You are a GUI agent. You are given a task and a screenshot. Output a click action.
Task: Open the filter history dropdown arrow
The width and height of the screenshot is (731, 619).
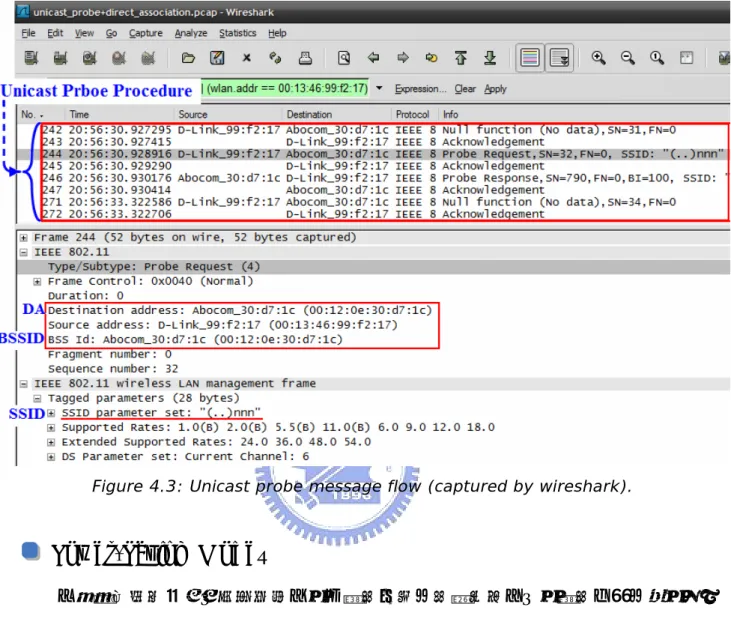[x=379, y=88]
